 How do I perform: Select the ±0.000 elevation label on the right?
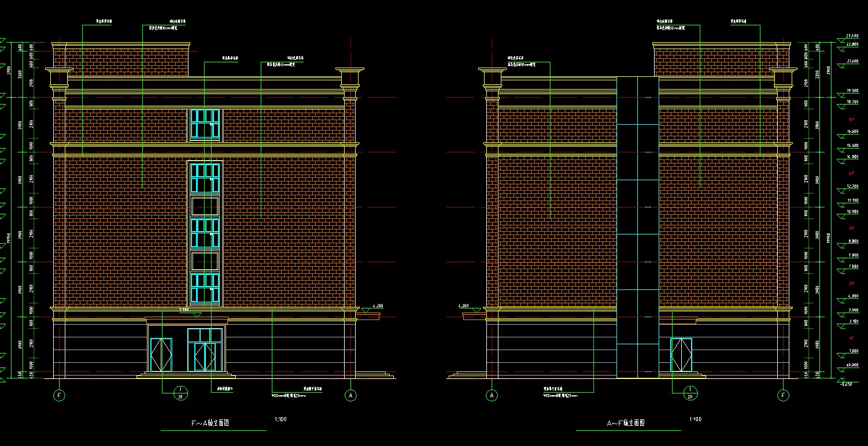852,365
